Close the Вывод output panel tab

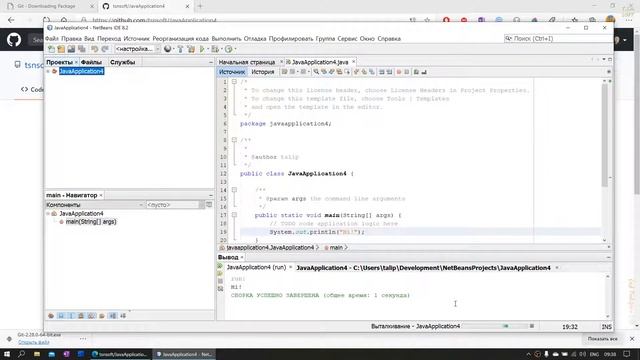242,257
